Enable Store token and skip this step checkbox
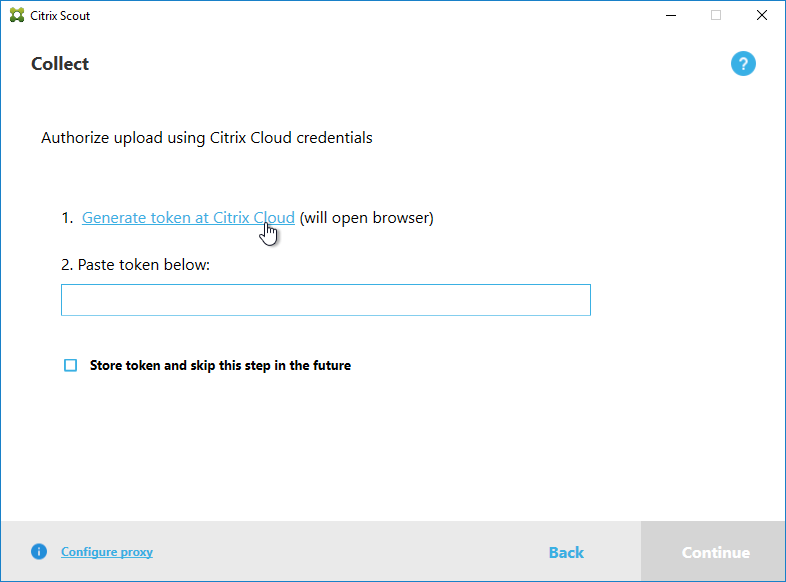 pyautogui.click(x=71, y=365)
